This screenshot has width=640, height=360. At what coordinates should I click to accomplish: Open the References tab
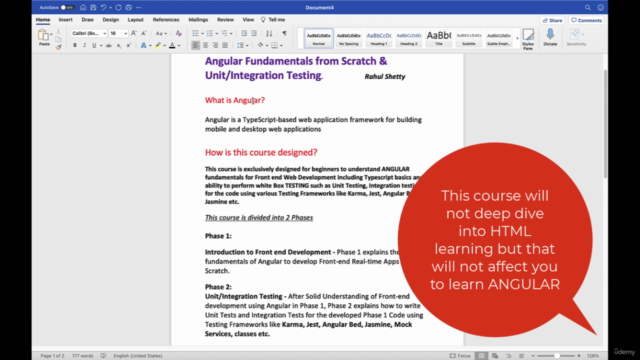pos(166,20)
